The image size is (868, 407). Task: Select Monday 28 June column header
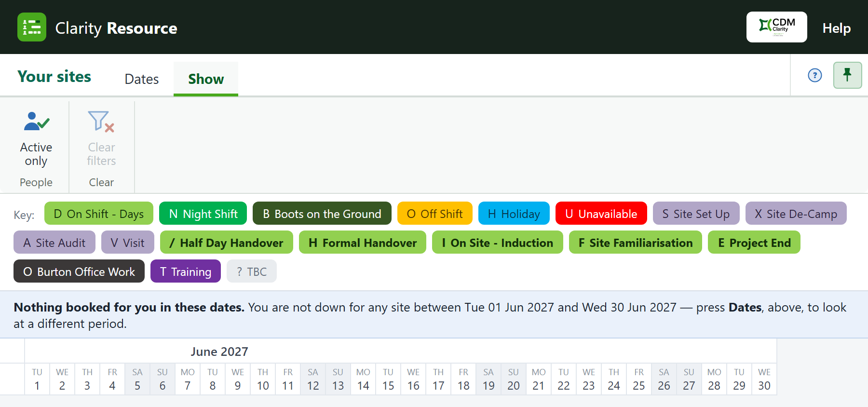[714, 379]
